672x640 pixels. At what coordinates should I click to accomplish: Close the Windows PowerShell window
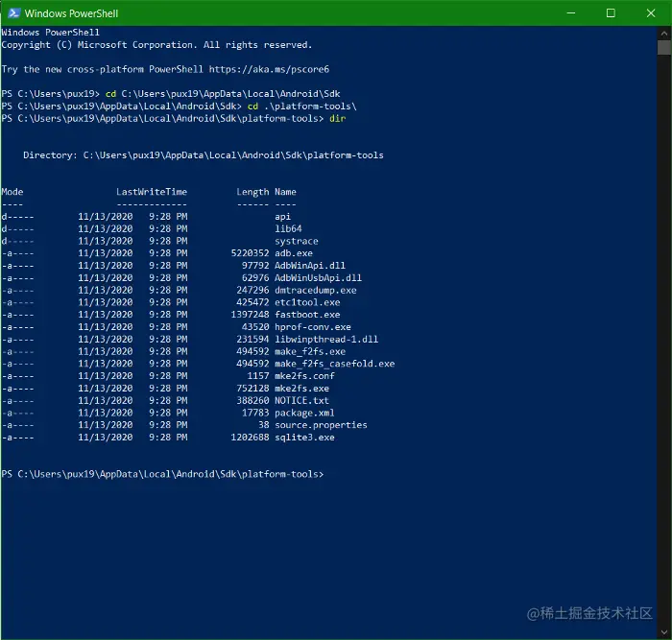coord(651,13)
